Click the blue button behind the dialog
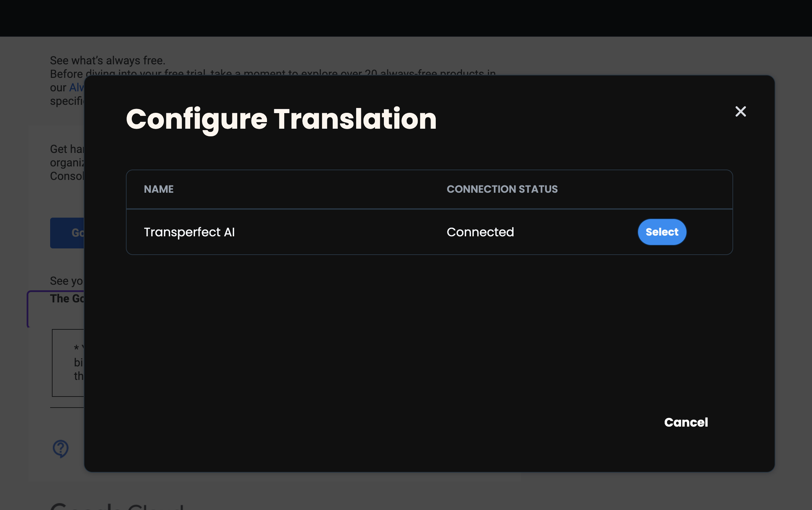812x510 pixels. pyautogui.click(x=67, y=233)
